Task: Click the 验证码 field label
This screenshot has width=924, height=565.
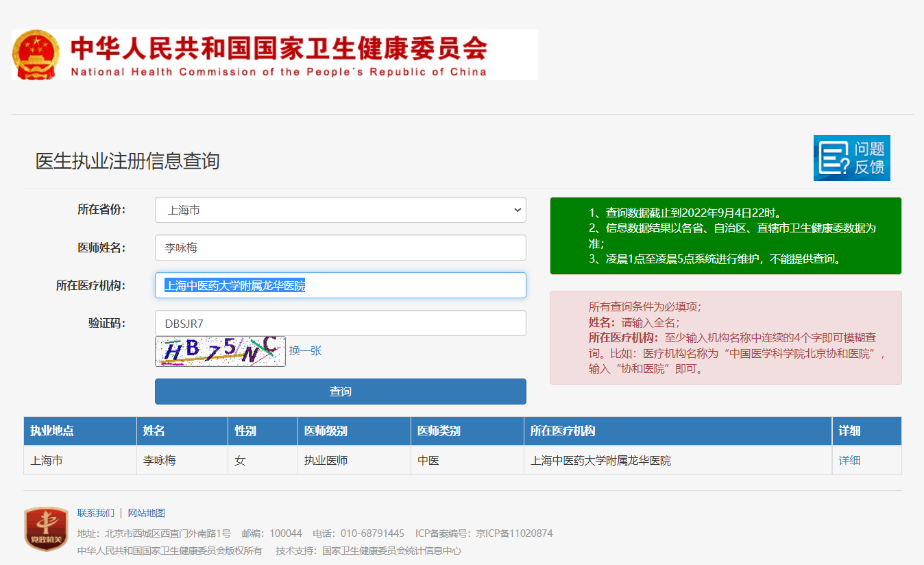Action: 107,323
